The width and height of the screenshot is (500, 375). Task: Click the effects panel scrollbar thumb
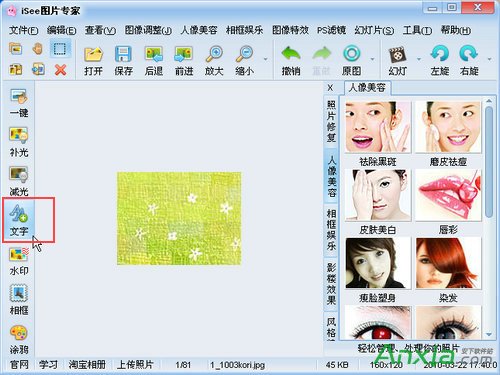pyautogui.click(x=489, y=161)
